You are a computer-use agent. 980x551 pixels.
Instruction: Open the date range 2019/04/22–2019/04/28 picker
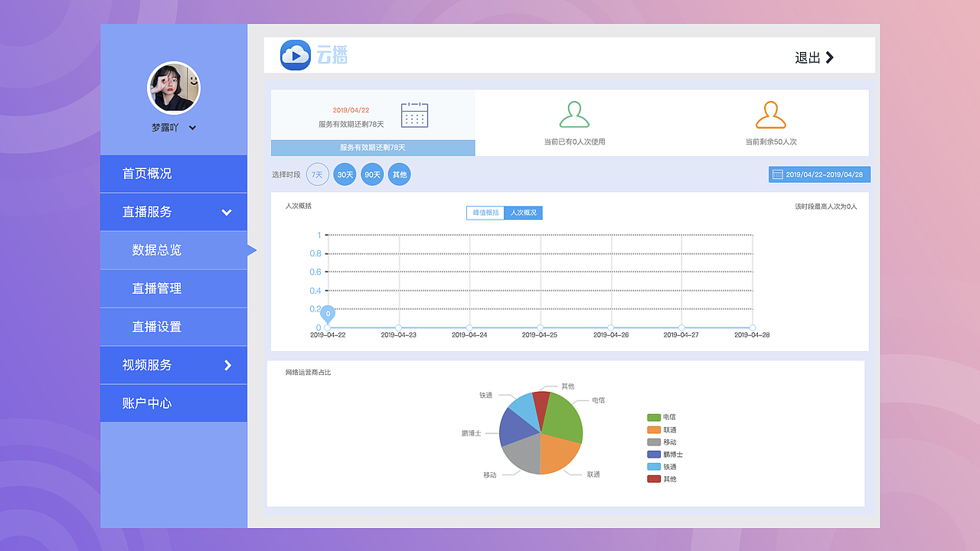[x=819, y=174]
